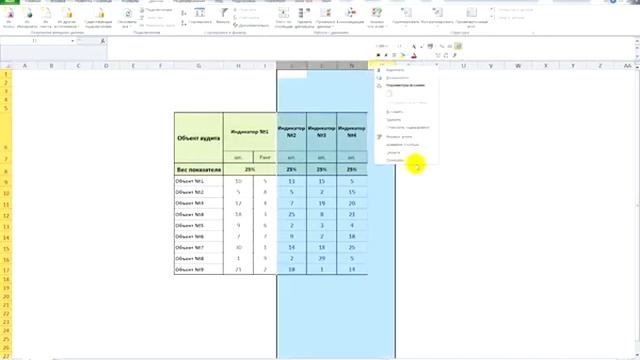Select column A header
The height and width of the screenshot is (360, 640).
pos(25,66)
